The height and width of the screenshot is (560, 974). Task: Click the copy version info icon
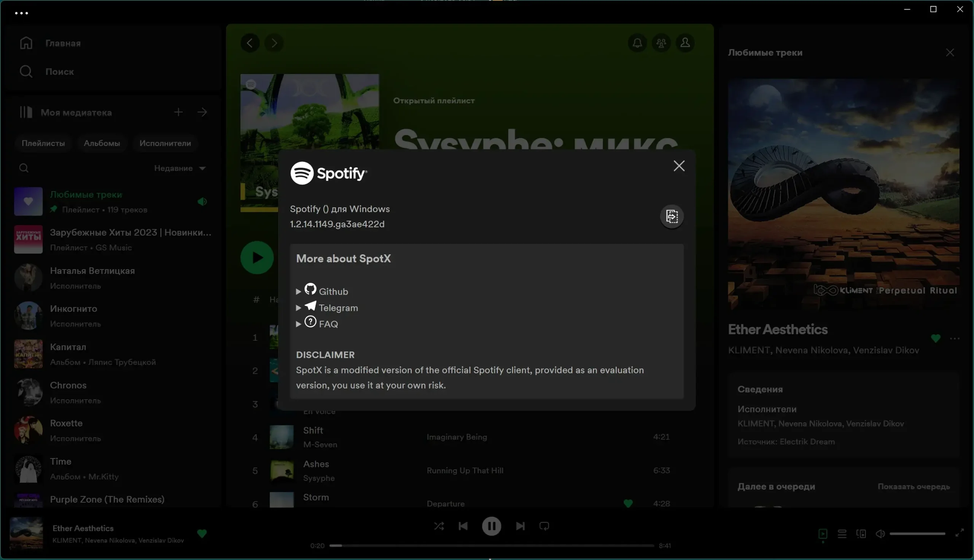point(672,217)
